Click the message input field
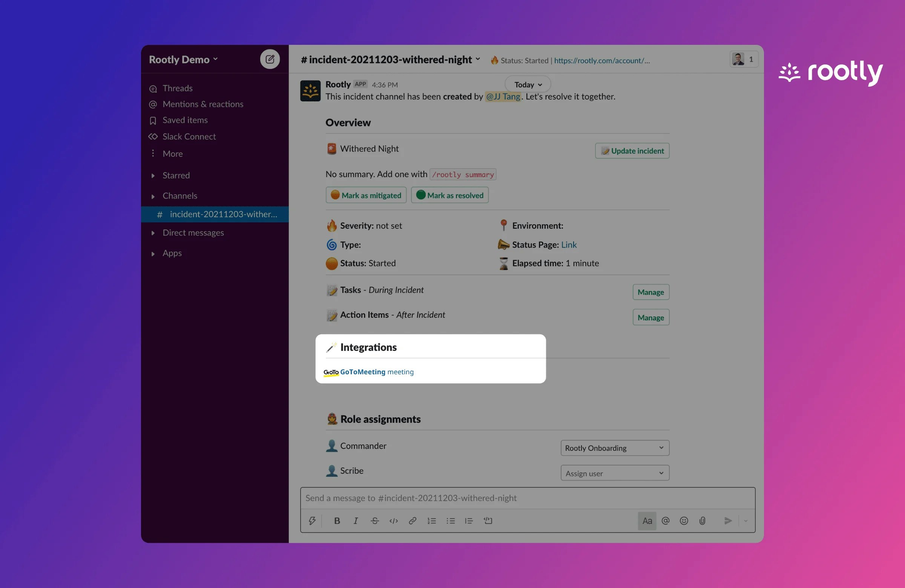The width and height of the screenshot is (905, 588). pos(528,498)
